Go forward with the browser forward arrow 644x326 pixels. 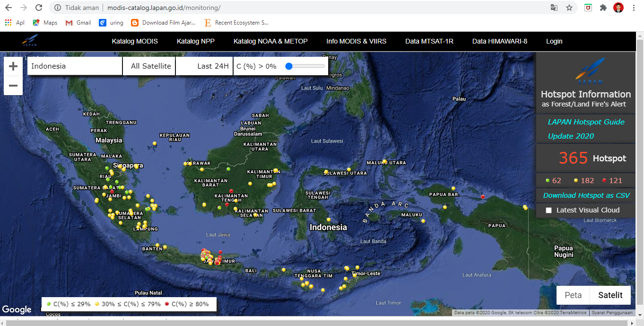click(24, 8)
